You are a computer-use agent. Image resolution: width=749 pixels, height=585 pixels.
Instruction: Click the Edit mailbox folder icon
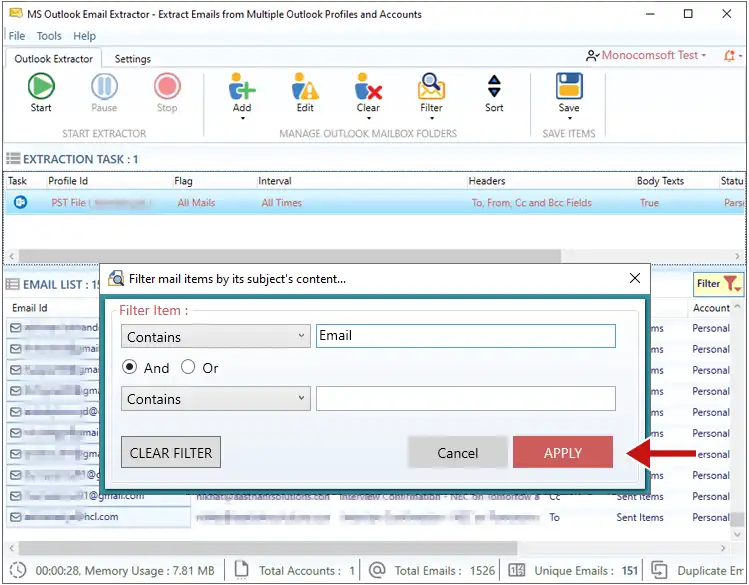tap(305, 86)
